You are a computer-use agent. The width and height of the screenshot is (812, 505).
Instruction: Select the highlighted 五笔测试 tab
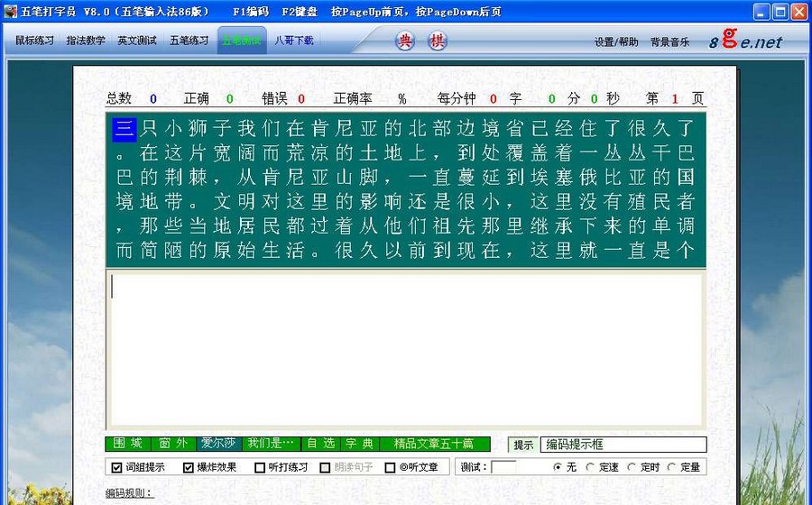242,41
